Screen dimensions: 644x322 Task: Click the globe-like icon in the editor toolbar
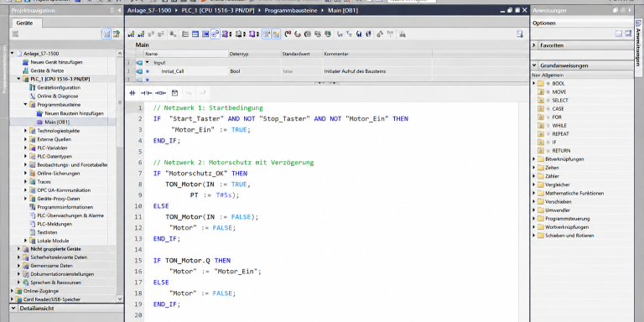pyautogui.click(x=369, y=34)
